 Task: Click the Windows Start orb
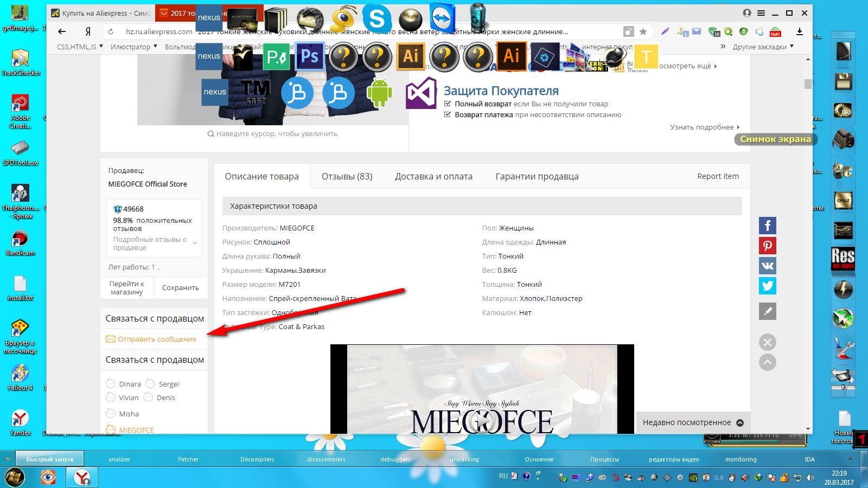14,477
